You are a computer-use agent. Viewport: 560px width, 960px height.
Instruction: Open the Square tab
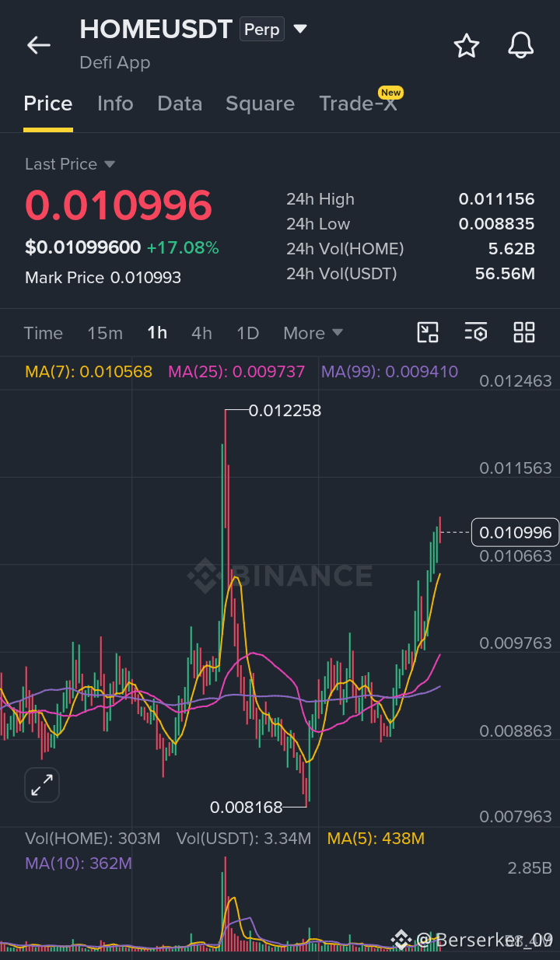(260, 103)
